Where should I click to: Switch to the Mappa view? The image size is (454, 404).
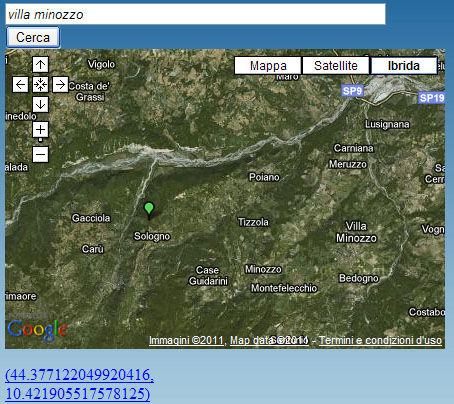[268, 66]
